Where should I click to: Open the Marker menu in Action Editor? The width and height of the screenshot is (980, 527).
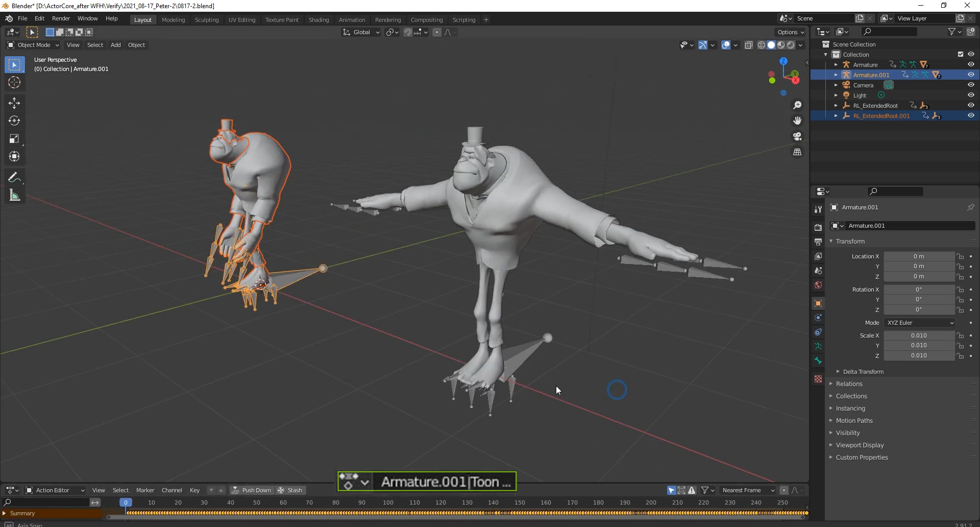click(x=145, y=490)
